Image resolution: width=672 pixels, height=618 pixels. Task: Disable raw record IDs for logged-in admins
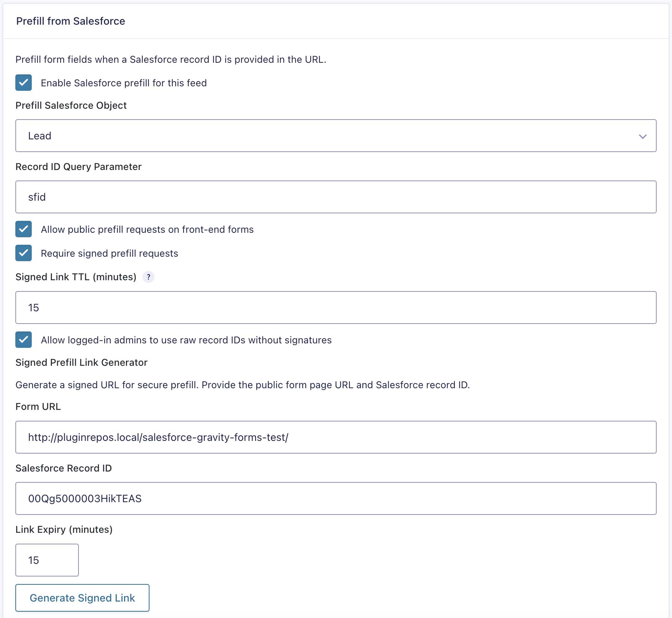24,340
